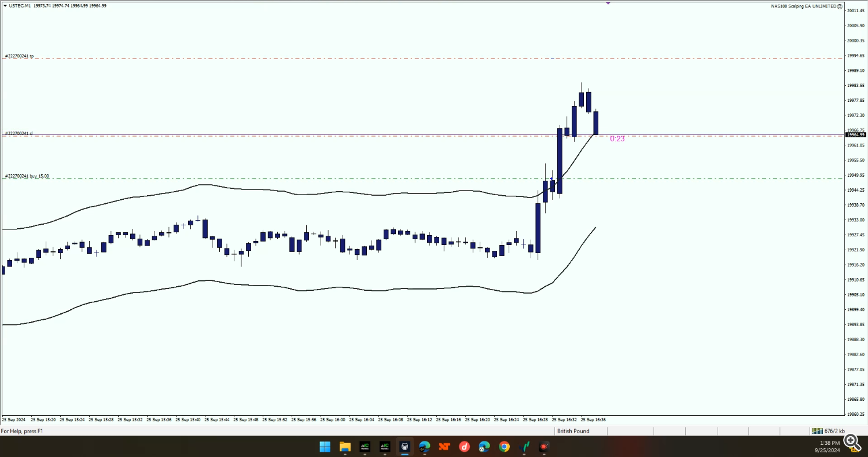868x457 pixels.
Task: Click the magnifier icon in the system tray
Action: click(x=852, y=443)
